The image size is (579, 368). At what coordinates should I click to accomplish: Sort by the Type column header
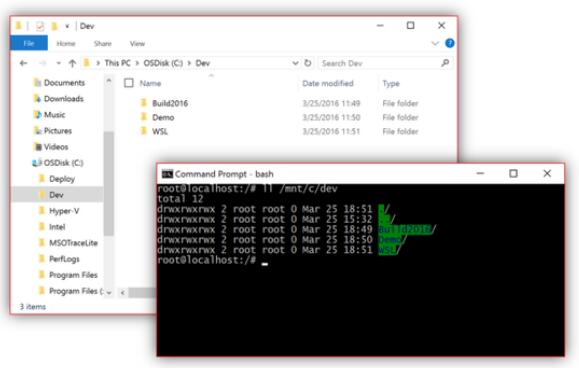coord(391,84)
